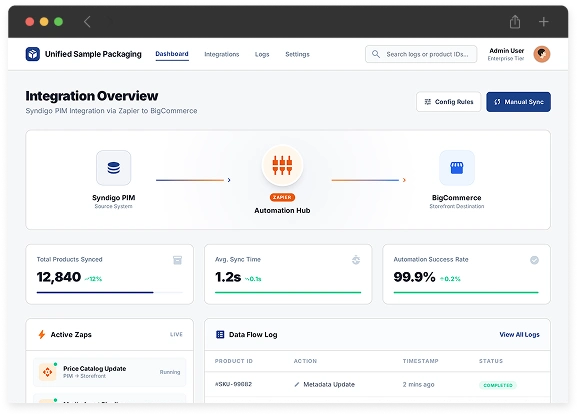Click the PRODUCT ID column header
The height and width of the screenshot is (416, 579).
[234, 361]
